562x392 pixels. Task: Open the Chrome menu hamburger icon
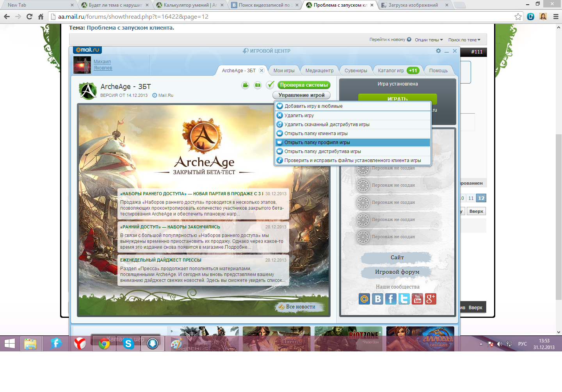(556, 16)
